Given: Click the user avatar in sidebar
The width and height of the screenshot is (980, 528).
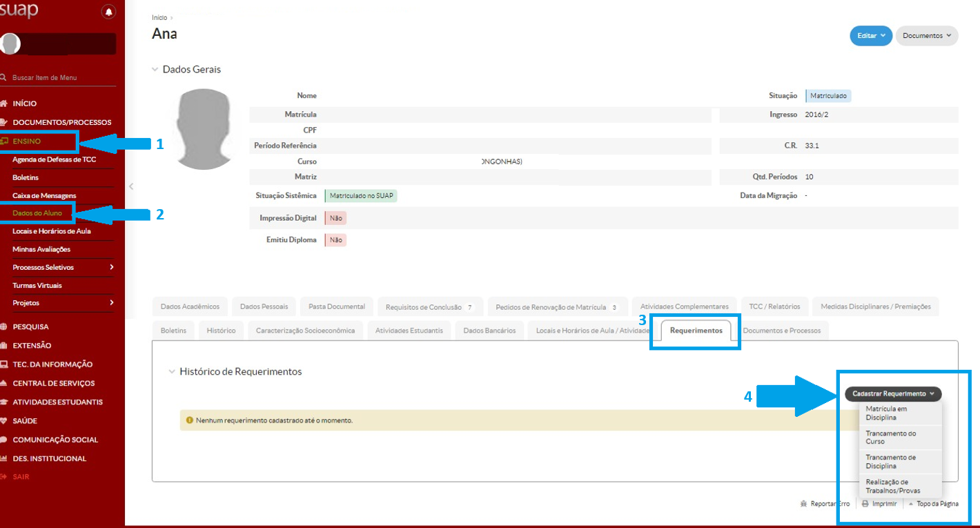Looking at the screenshot, I should click(10, 43).
